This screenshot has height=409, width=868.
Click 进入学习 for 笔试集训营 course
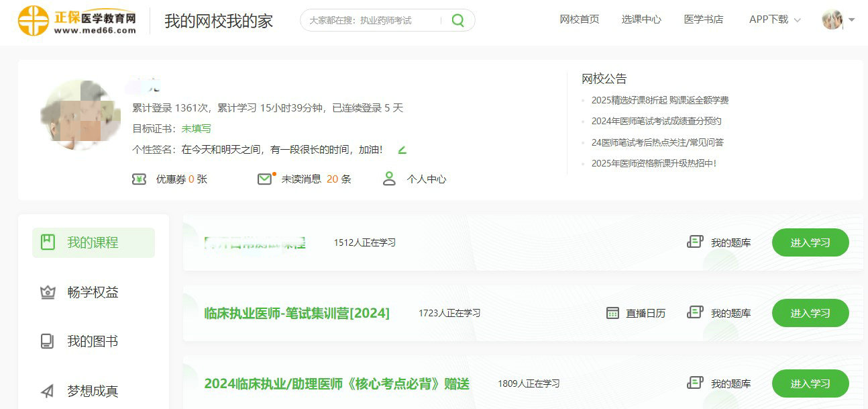pos(810,313)
